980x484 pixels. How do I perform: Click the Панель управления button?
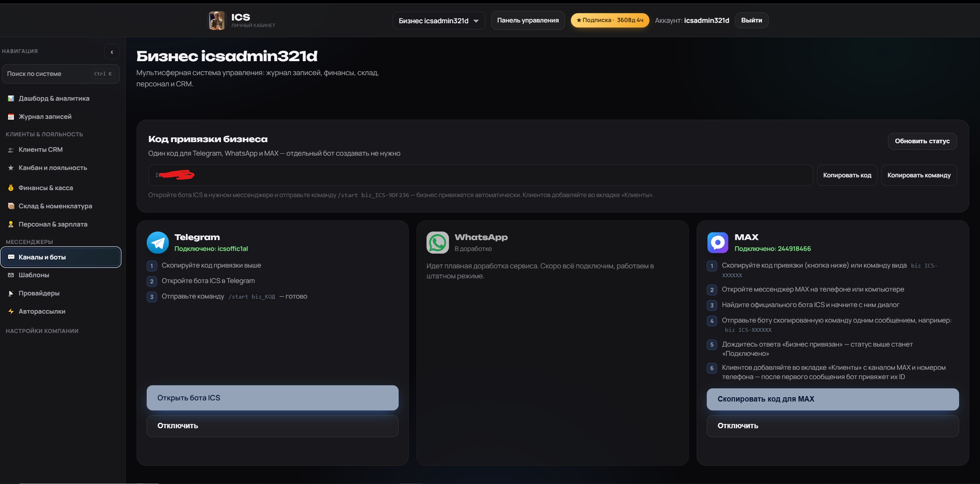point(528,21)
